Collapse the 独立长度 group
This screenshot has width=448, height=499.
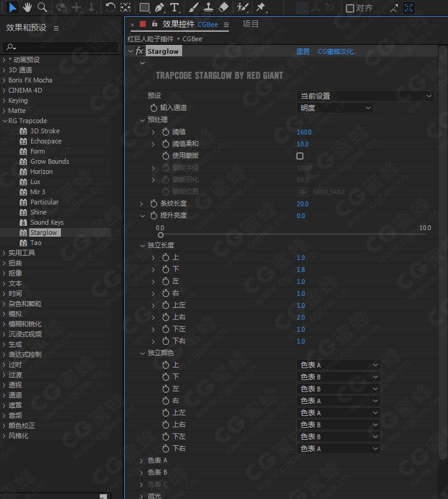(143, 246)
